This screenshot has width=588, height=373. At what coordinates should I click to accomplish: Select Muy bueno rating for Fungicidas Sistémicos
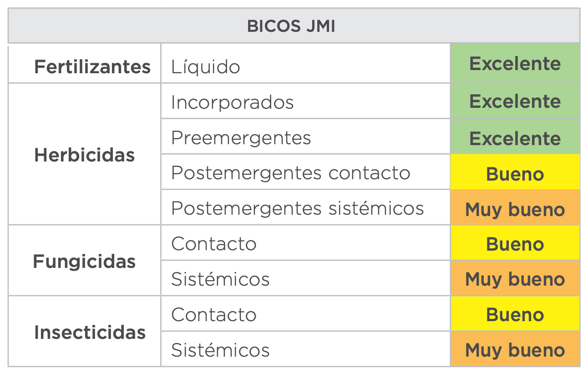coord(515,279)
